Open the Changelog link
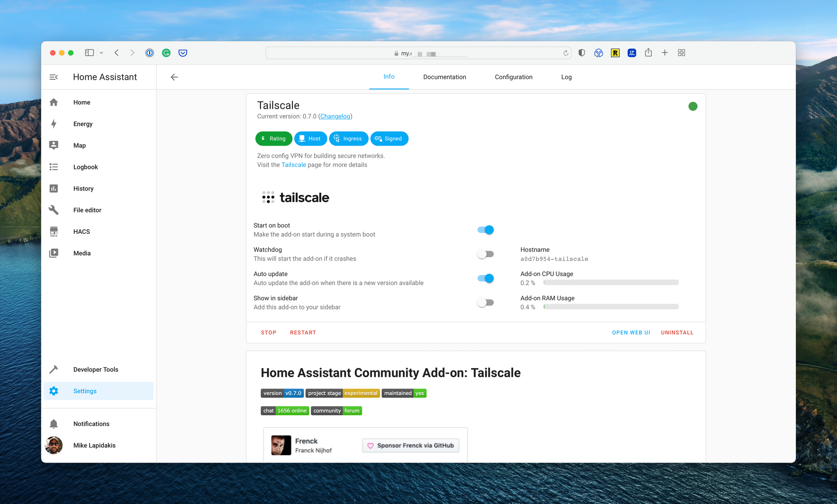 pyautogui.click(x=335, y=116)
